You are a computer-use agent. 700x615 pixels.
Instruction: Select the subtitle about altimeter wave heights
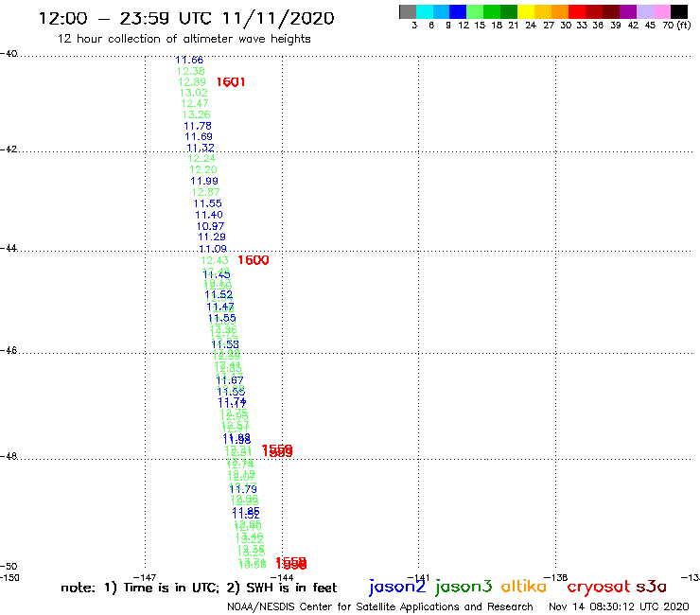184,39
